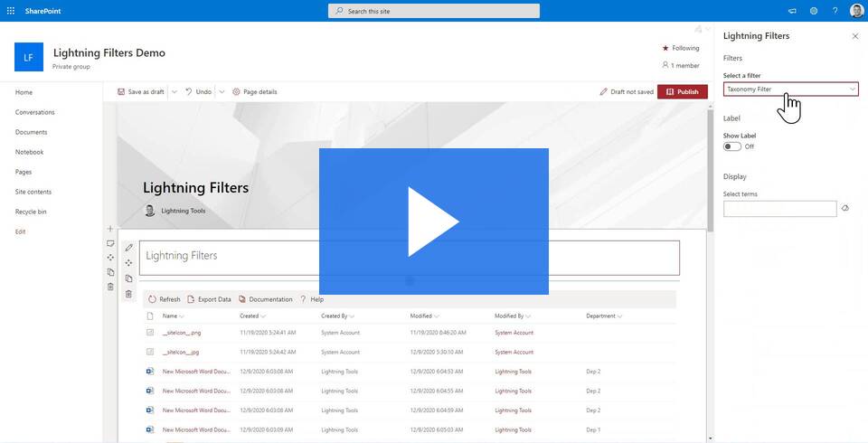Click the Documentation icon
The width and height of the screenshot is (868, 443).
(242, 299)
